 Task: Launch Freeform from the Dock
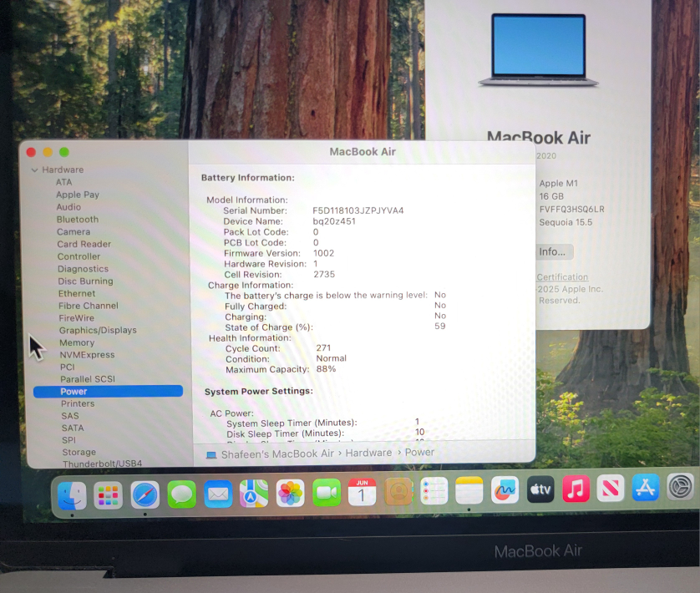(x=505, y=489)
